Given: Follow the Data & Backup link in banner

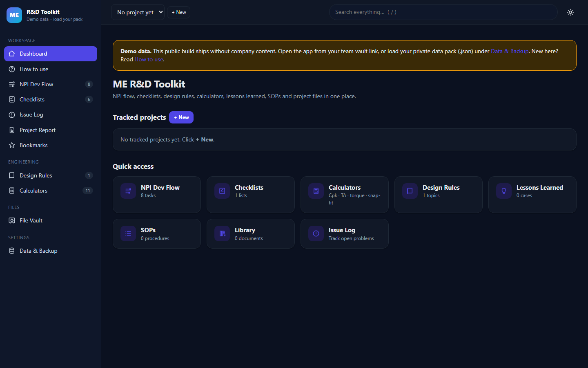Looking at the screenshot, I should 510,51.
